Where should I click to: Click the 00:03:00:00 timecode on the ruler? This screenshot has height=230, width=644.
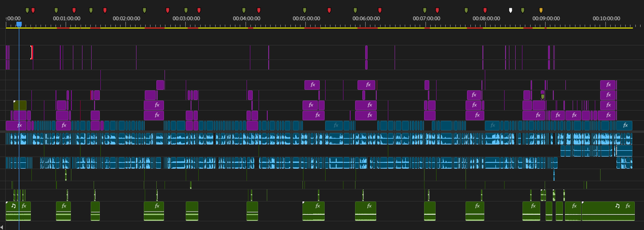coord(186,18)
